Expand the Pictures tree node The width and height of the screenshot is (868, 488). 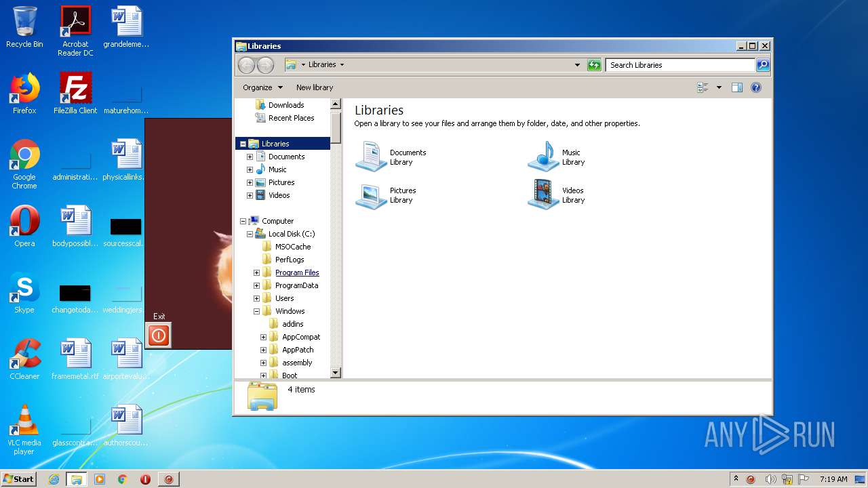tap(250, 182)
